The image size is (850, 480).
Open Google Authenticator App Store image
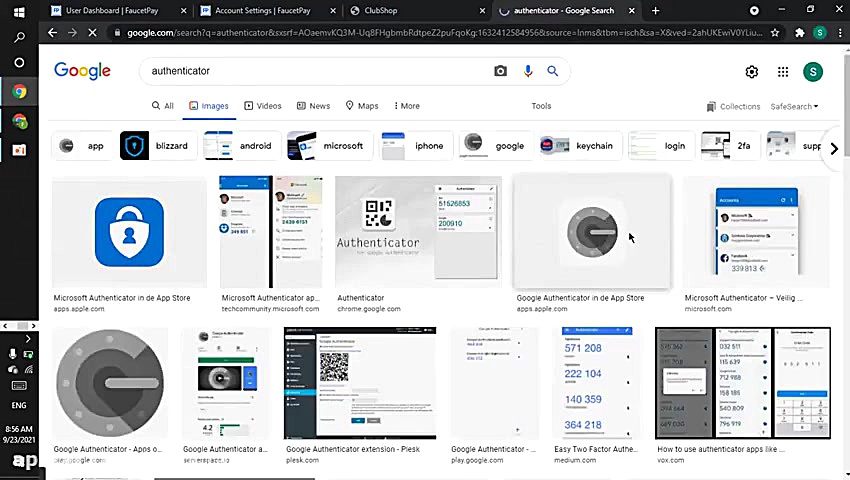point(592,232)
